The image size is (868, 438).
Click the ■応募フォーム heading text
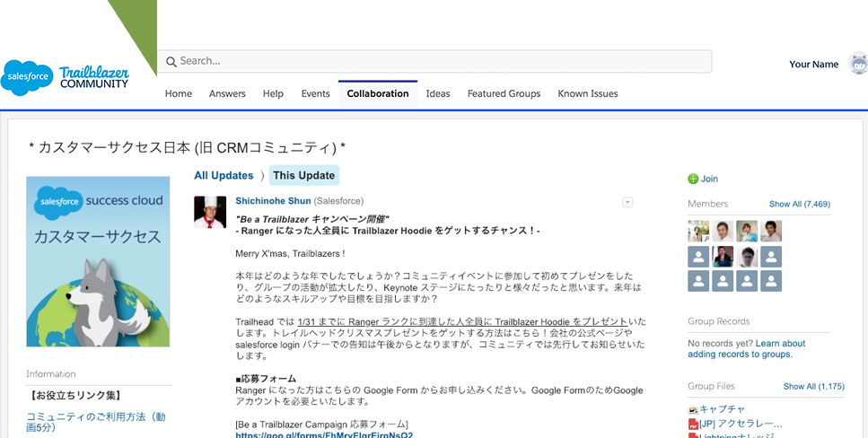click(x=266, y=379)
